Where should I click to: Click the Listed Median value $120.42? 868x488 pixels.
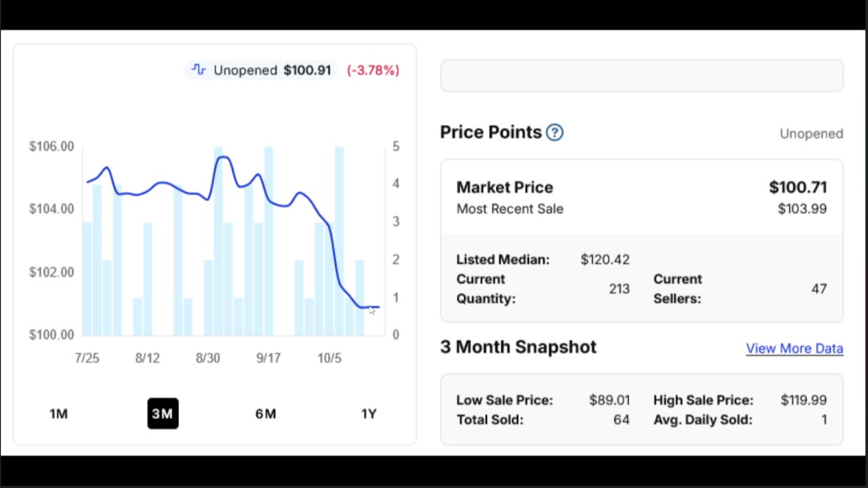click(x=605, y=260)
